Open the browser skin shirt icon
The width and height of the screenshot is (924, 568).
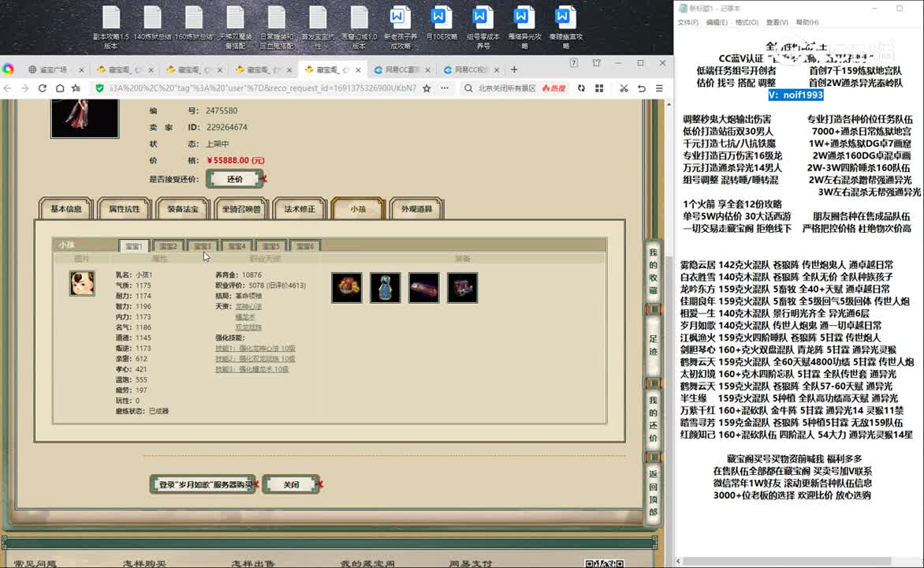(x=596, y=63)
